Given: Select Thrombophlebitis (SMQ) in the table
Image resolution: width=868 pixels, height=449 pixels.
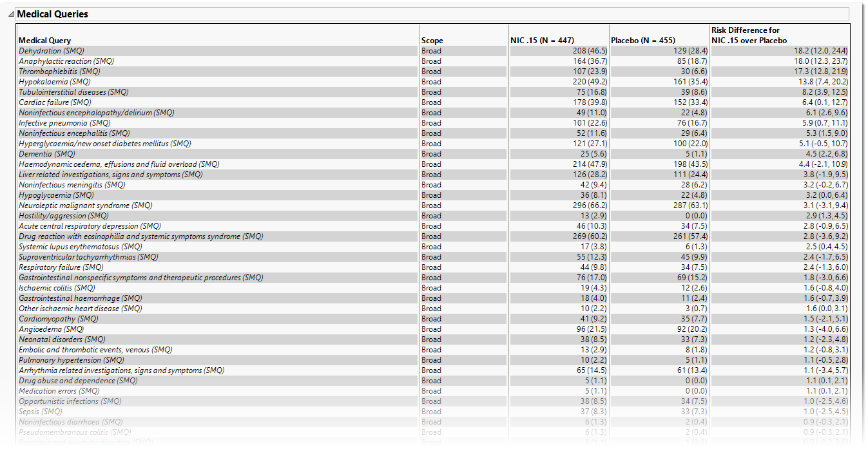Looking at the screenshot, I should pos(59,72).
